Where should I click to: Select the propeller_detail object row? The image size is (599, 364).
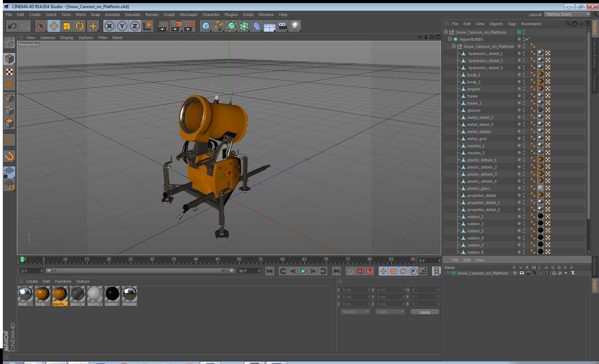pos(482,195)
